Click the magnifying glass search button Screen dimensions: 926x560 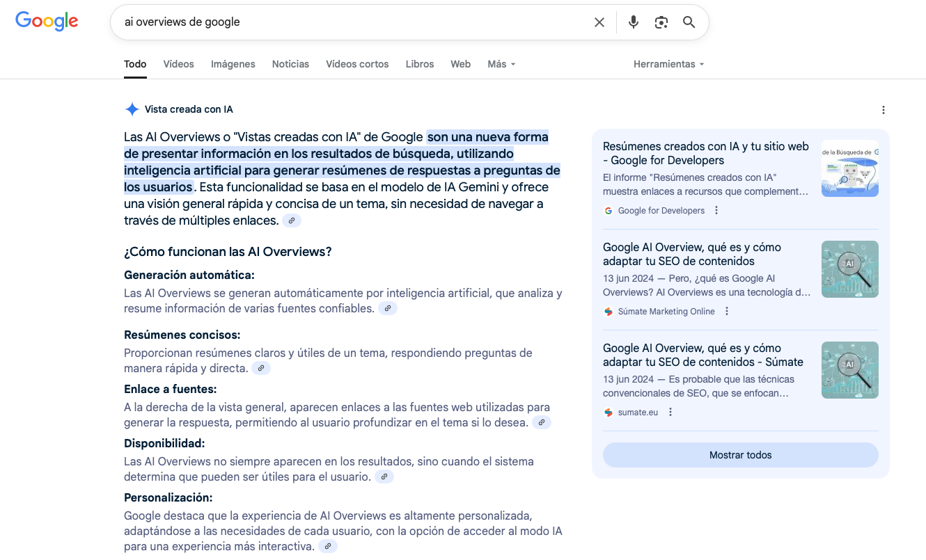(689, 22)
